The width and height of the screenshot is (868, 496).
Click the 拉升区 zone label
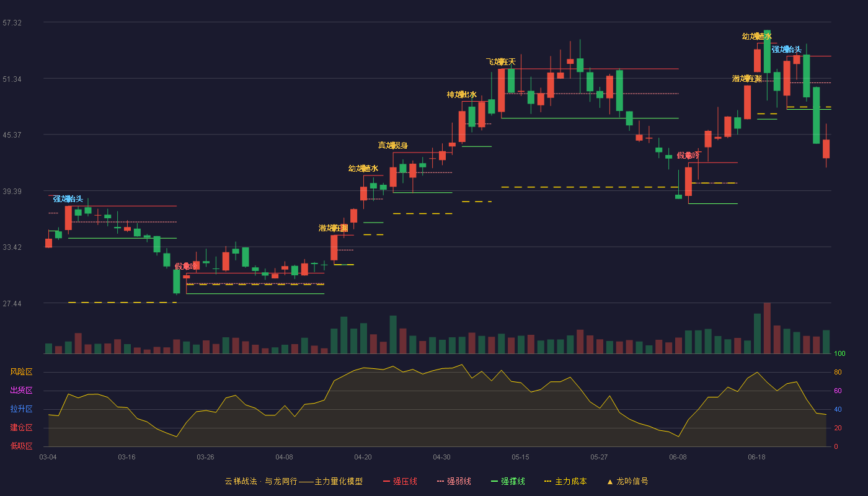coord(22,409)
